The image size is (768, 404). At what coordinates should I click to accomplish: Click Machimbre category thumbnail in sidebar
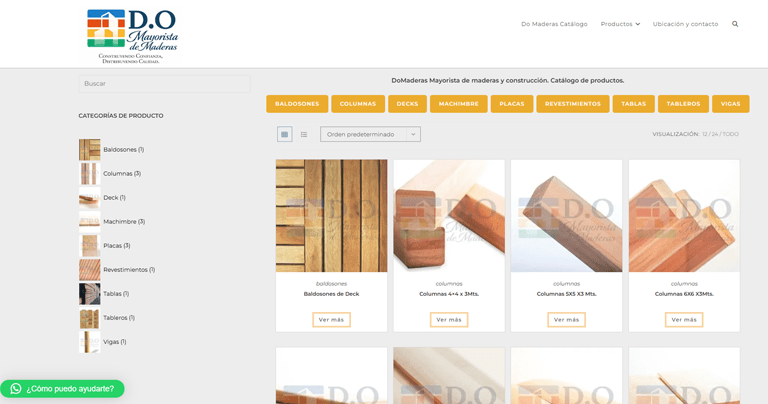pos(90,222)
